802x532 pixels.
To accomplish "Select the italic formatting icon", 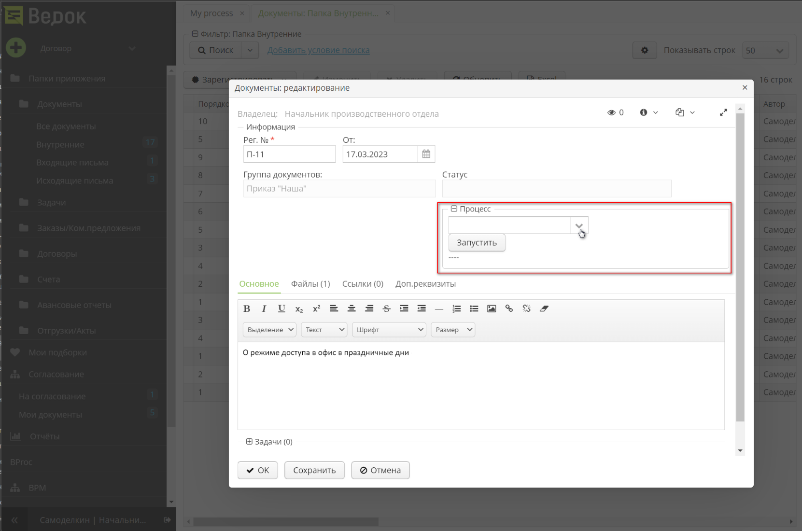I will (264, 308).
